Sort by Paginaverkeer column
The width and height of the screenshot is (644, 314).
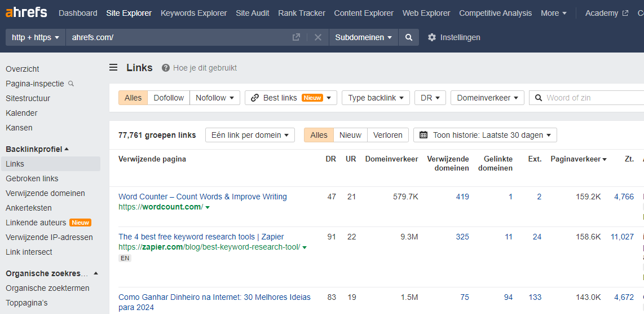(x=578, y=159)
